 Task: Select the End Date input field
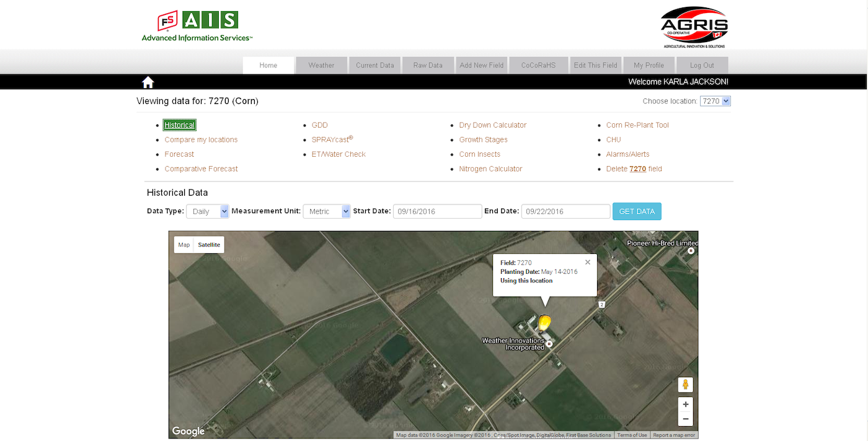click(x=565, y=211)
